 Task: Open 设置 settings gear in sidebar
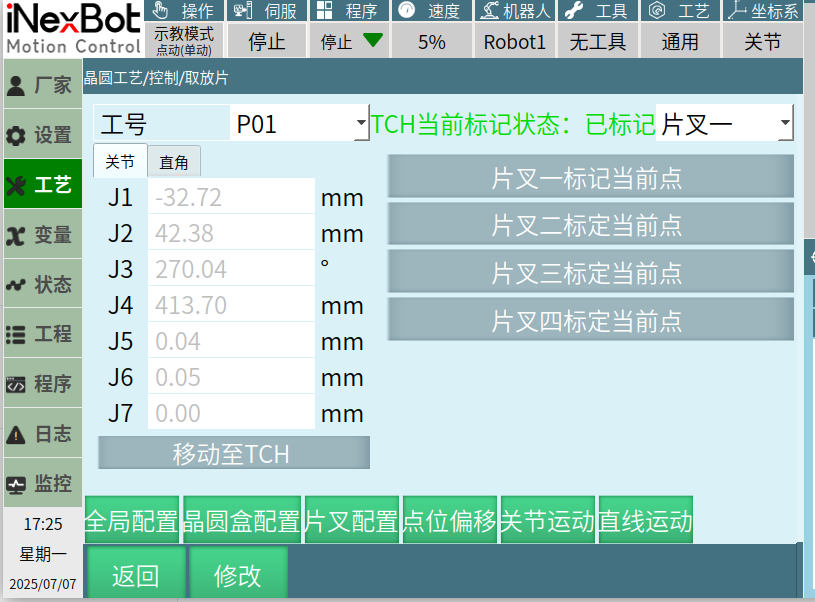16,135
